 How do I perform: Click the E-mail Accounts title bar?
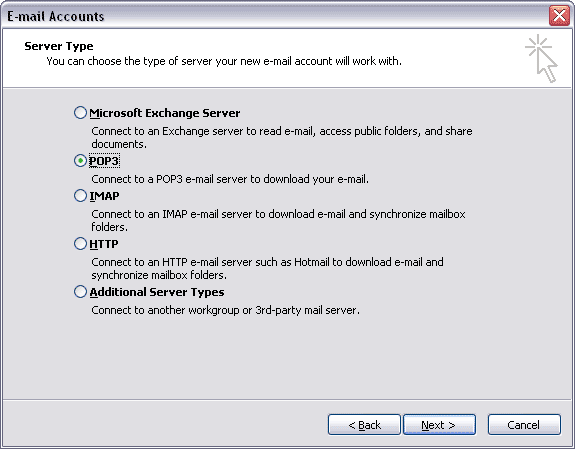click(x=275, y=16)
